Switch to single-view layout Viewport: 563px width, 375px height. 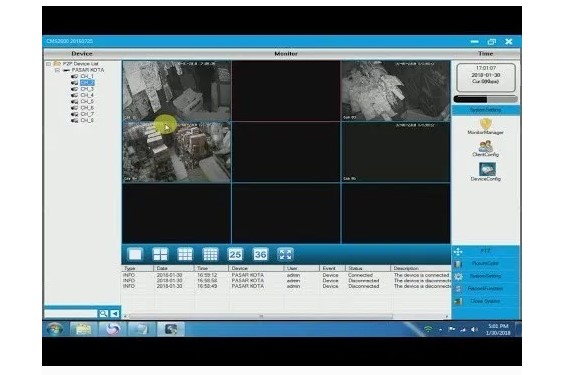click(x=135, y=254)
